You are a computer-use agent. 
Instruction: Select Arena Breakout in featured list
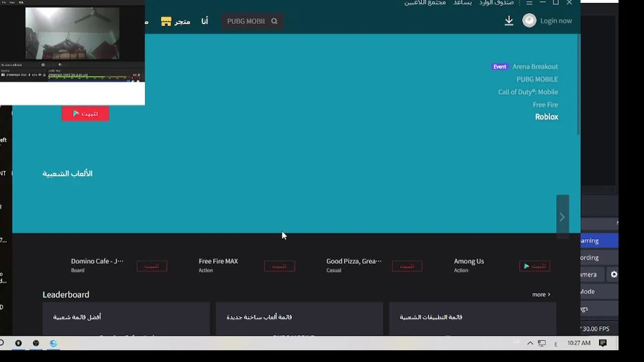535,66
